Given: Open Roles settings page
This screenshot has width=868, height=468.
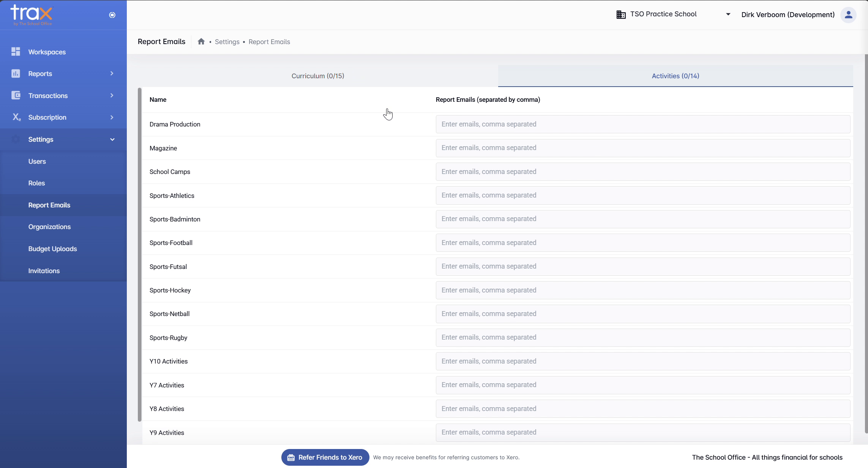Looking at the screenshot, I should [36, 183].
